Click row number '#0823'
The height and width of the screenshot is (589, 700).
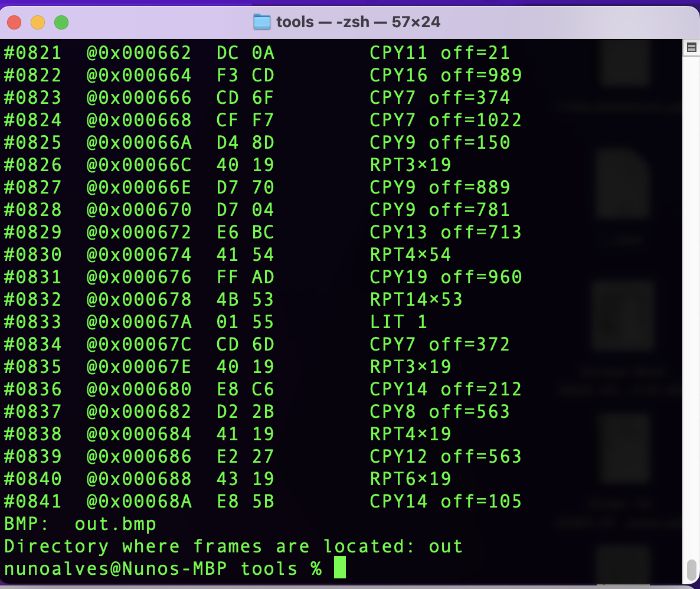(x=32, y=98)
